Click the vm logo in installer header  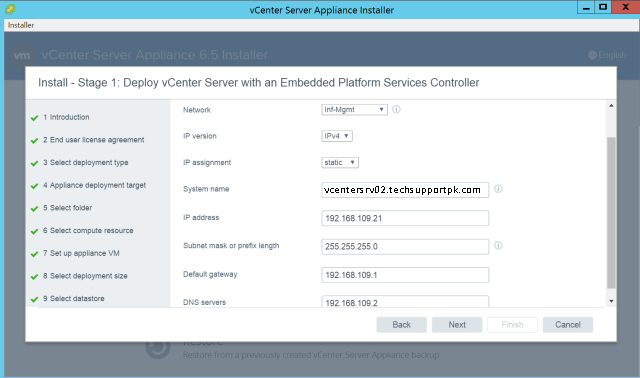(x=22, y=55)
